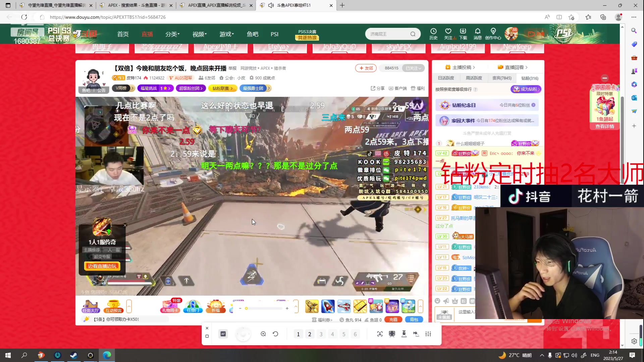Click the emoji smiley in chat toolbar
This screenshot has height=362, width=644.
[437, 301]
